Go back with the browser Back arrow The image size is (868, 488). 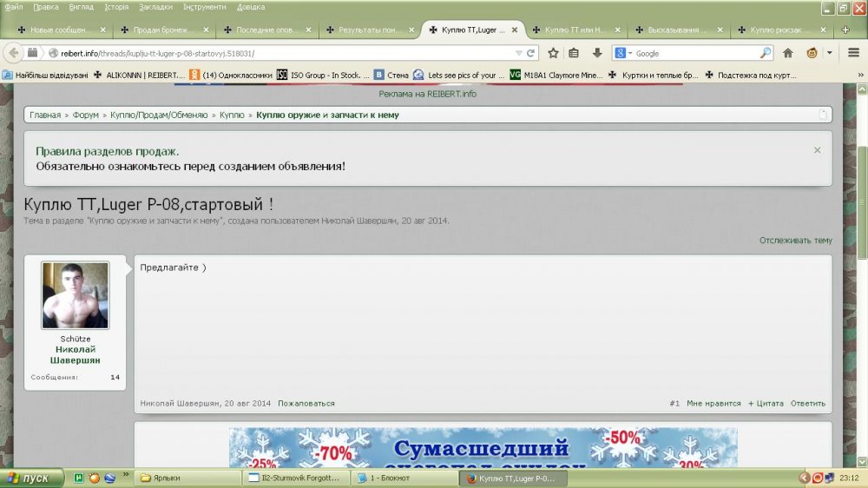[x=13, y=53]
